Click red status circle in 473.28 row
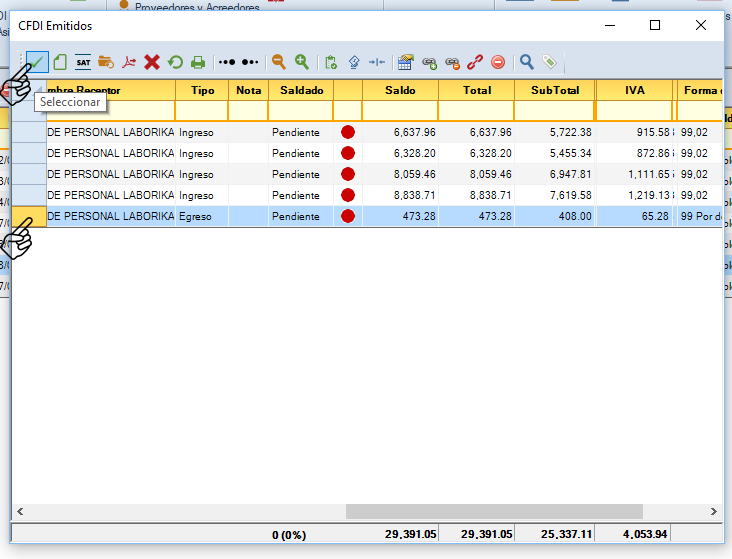Viewport: 732px width, 559px height. (348, 216)
